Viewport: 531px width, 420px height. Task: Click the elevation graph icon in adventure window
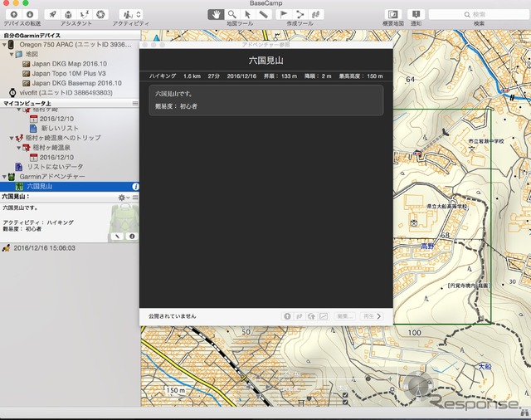coord(324,316)
